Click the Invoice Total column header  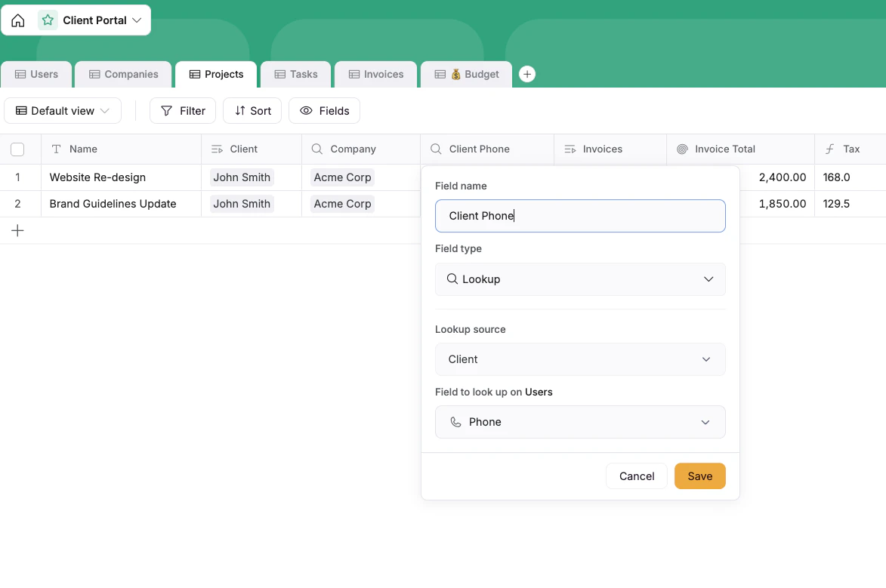tap(741, 149)
